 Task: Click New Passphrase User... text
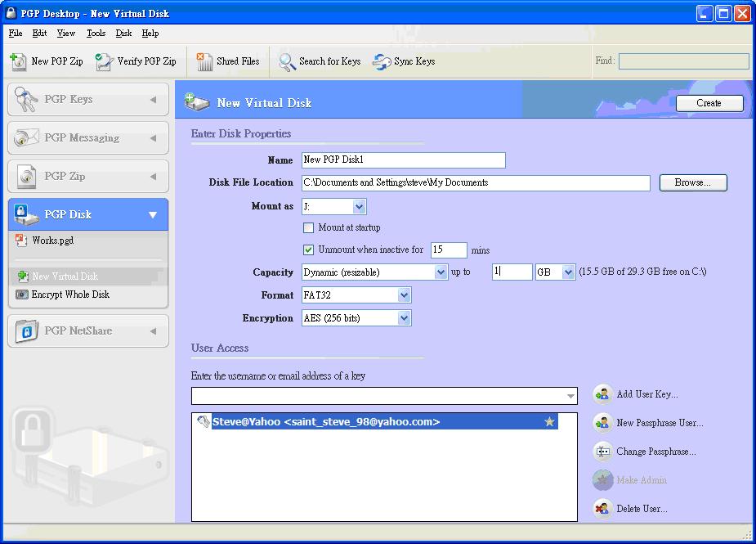(660, 423)
